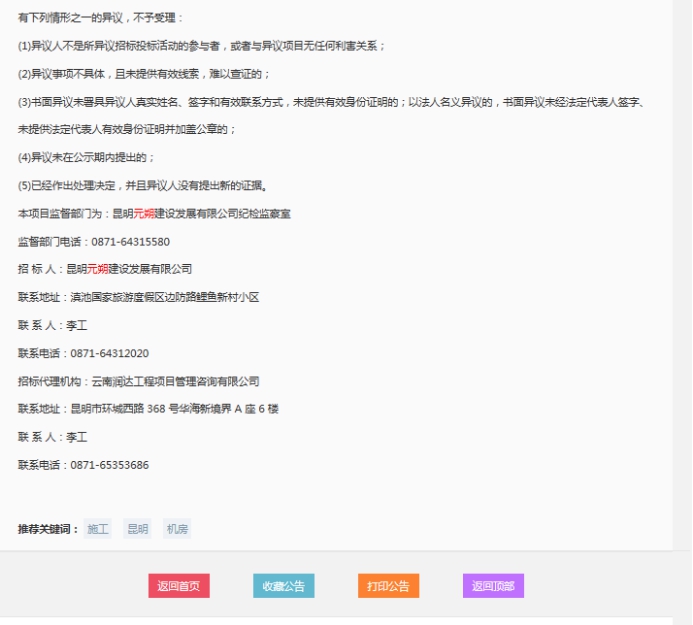Image resolution: width=693 pixels, height=625 pixels.
Task: Click the 云南润达工程项目管理咨询有限公司 agency name
Action: click(175, 382)
